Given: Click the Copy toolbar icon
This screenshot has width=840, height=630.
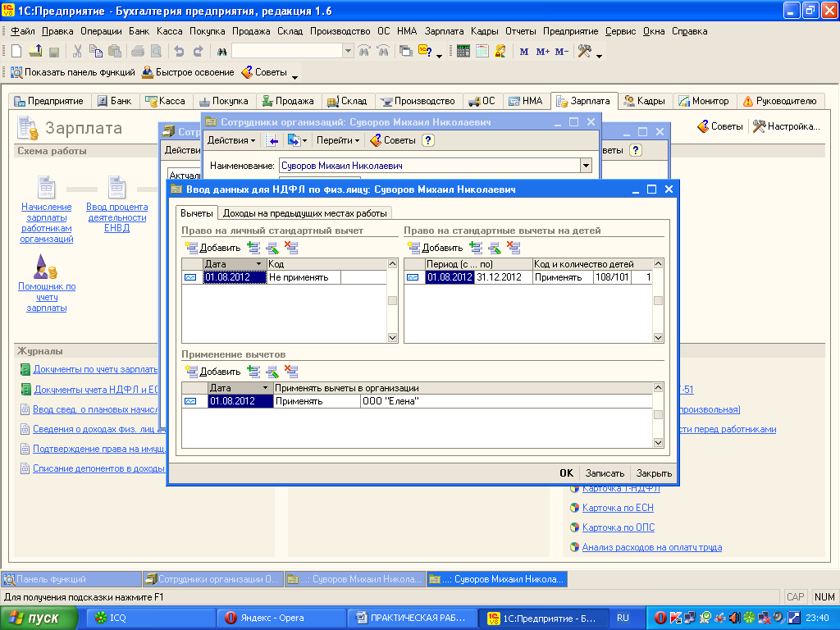Looking at the screenshot, I should tap(96, 52).
